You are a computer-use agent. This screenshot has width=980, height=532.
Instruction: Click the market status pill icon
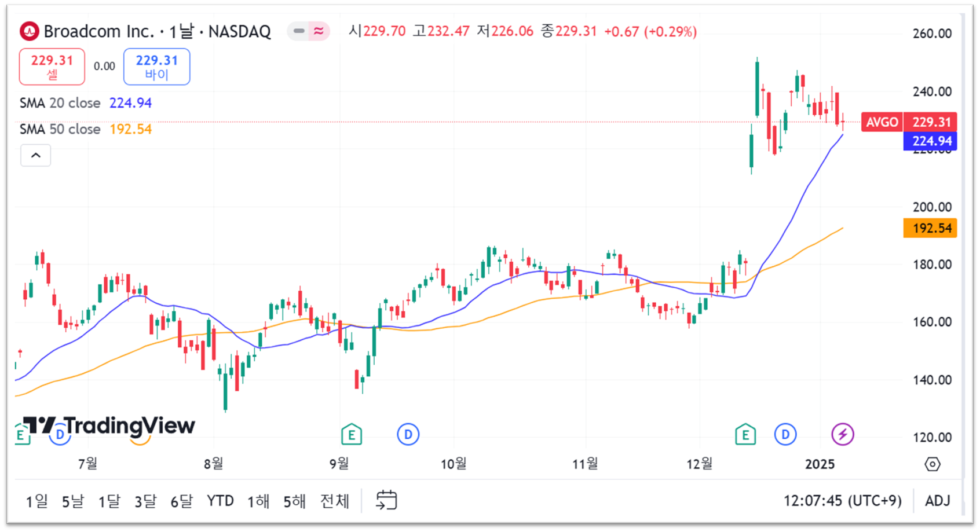point(309,31)
